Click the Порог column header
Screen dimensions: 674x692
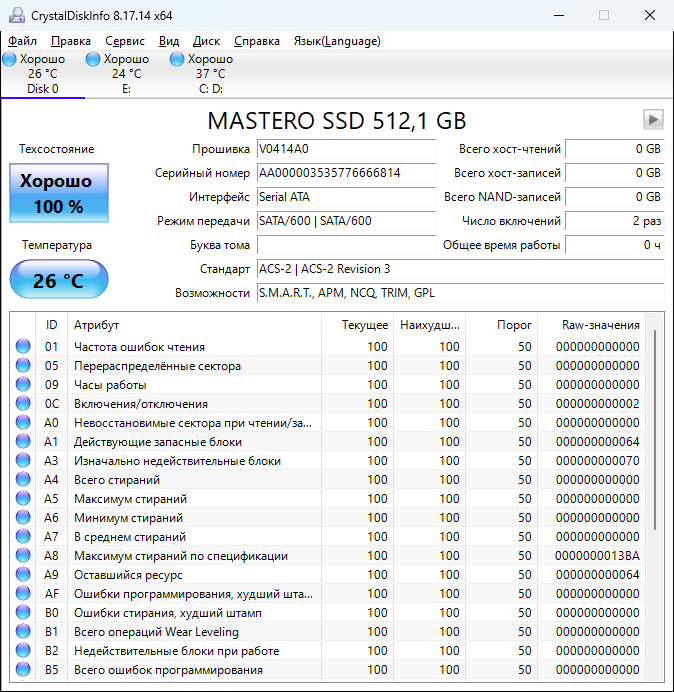pos(501,325)
